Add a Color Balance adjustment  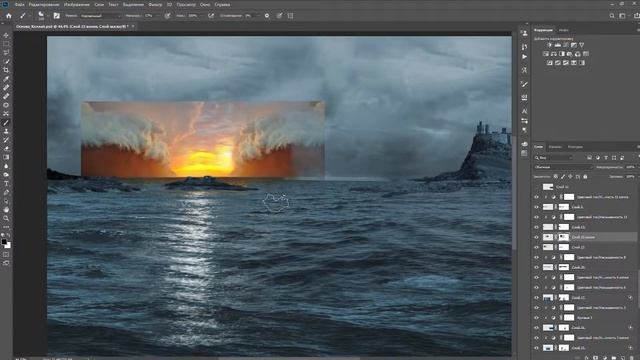[554, 54]
